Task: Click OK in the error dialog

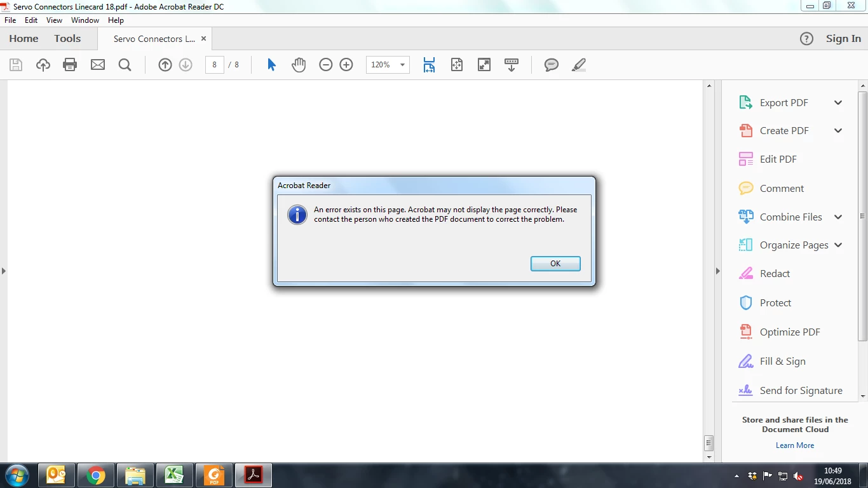Action: pos(555,264)
